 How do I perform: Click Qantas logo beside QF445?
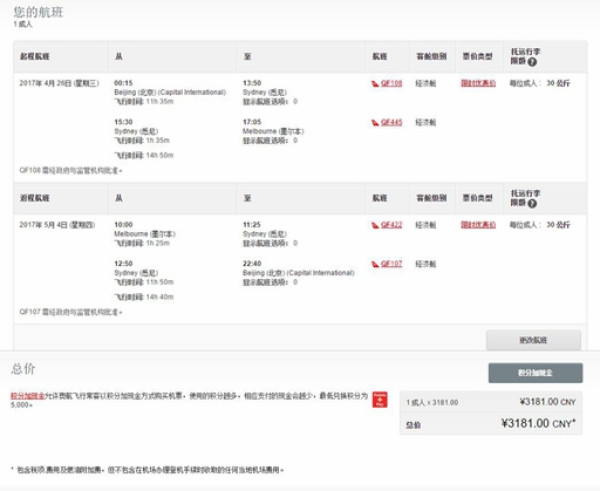coord(375,122)
